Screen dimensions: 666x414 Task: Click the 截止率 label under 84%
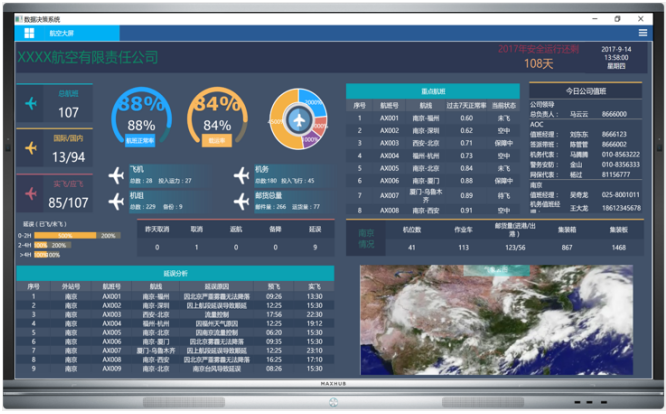point(216,141)
